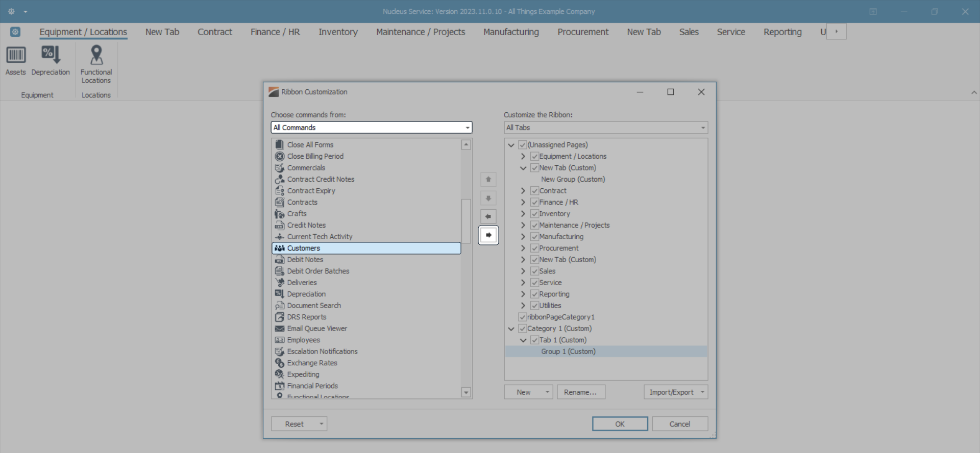The width and height of the screenshot is (980, 453).
Task: Open Functional Locations pin icon
Action: pyautogui.click(x=96, y=55)
